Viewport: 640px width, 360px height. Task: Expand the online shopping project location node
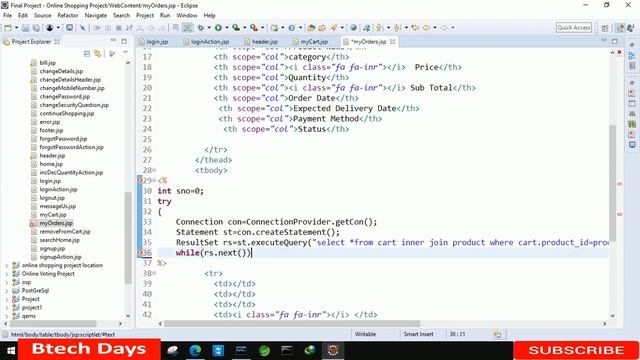tap(7, 265)
